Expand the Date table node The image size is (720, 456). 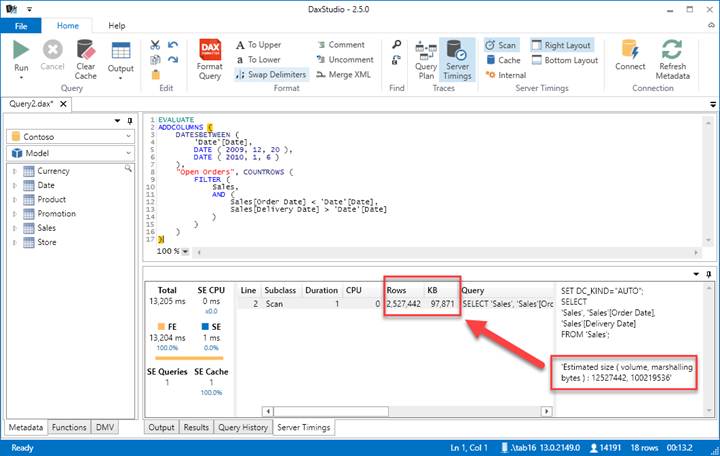pos(15,186)
